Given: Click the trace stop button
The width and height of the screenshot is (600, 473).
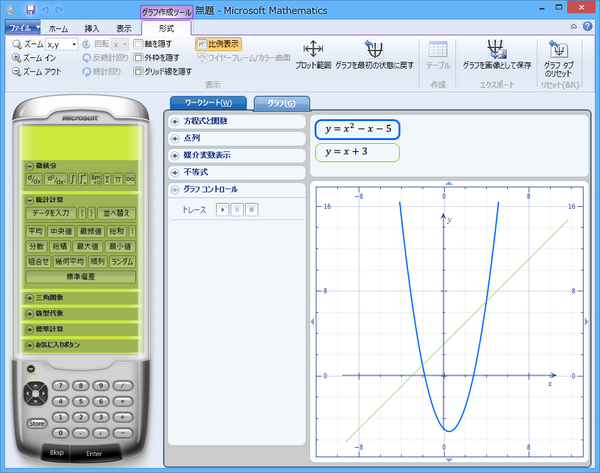Looking at the screenshot, I should click(251, 209).
